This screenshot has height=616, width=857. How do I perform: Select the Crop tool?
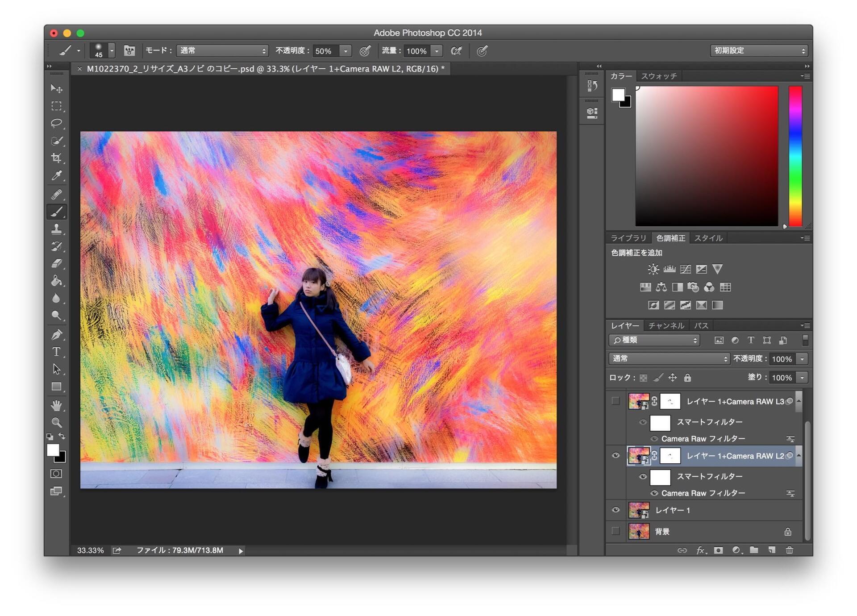56,158
